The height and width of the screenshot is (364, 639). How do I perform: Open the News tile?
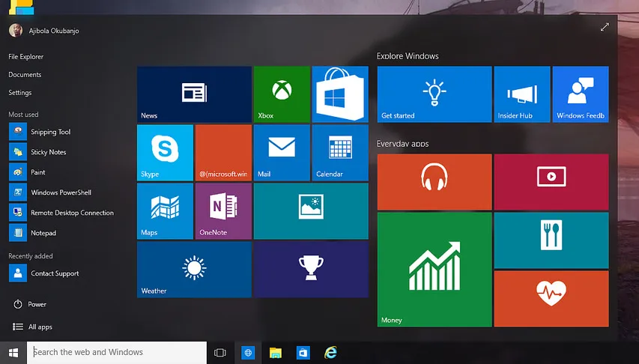coord(194,94)
